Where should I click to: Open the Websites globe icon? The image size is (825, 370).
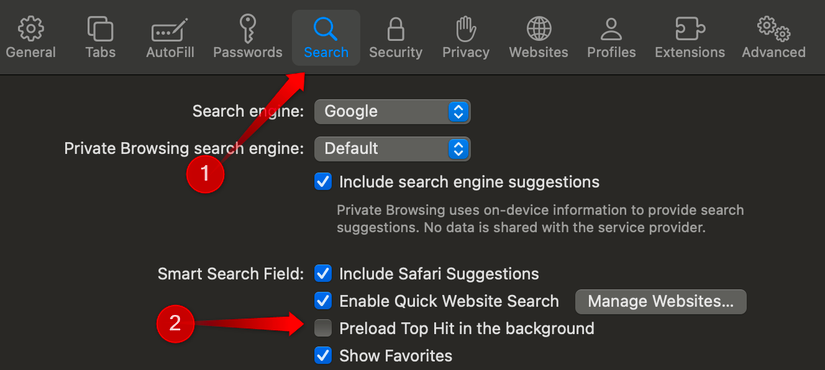click(539, 28)
